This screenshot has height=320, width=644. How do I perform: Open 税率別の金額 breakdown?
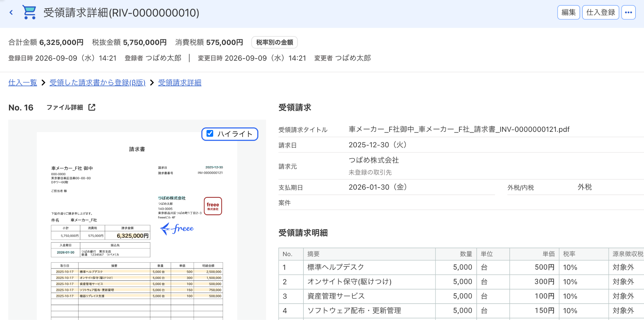click(x=275, y=42)
